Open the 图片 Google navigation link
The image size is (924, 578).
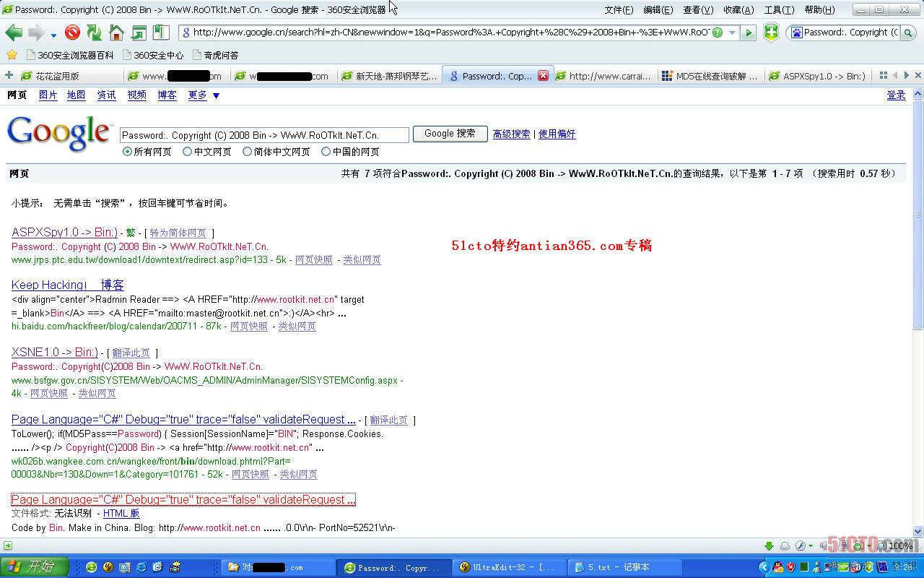[48, 95]
